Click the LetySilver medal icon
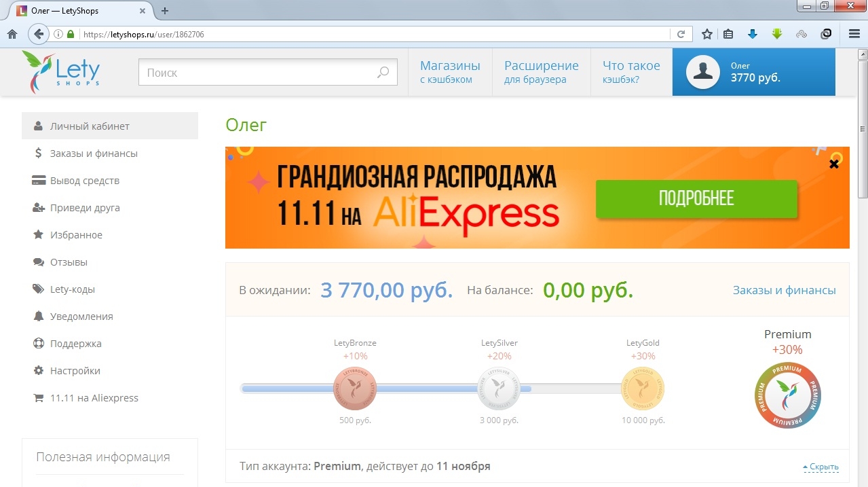Viewport: 868px width, 487px height. [499, 389]
